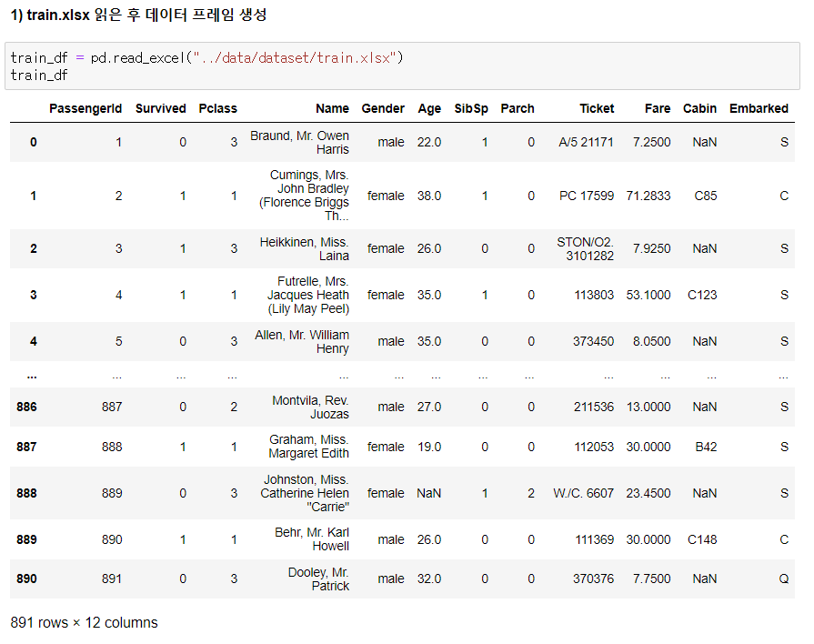The image size is (814, 644).
Task: Click the Survived column header
Action: 160,108
